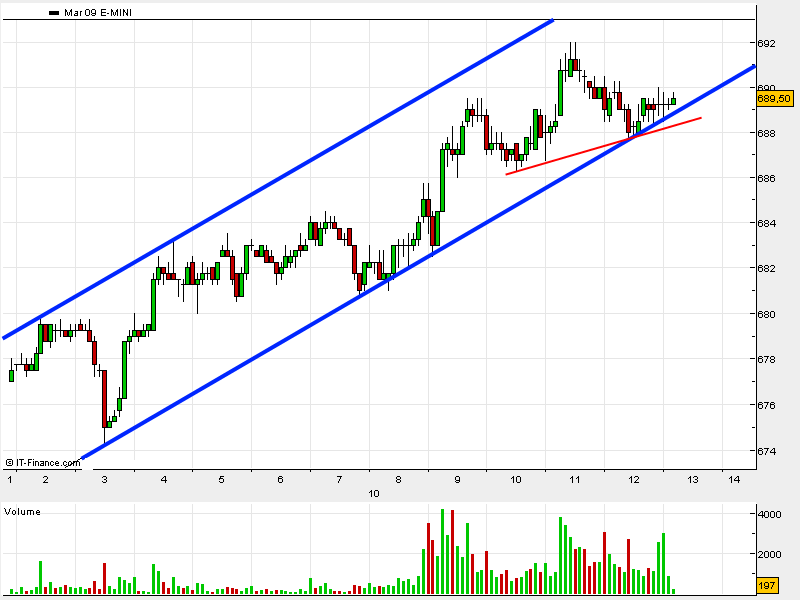Click the 674 price axis label
800x600 pixels.
pyautogui.click(x=766, y=452)
